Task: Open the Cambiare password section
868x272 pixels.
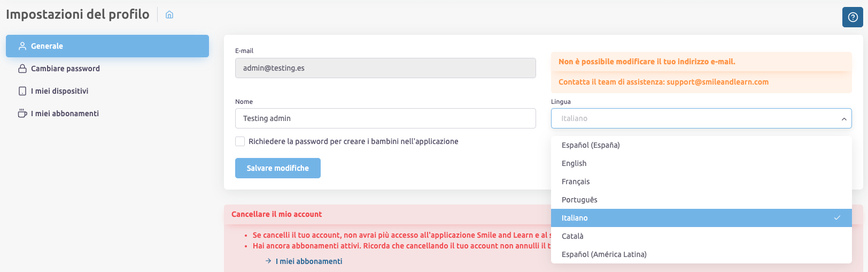Action: (65, 69)
